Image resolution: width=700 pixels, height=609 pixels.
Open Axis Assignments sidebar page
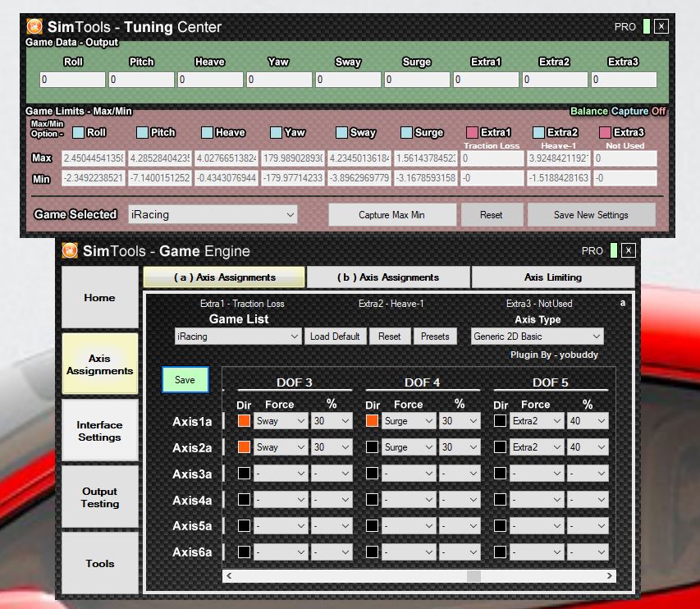click(99, 364)
